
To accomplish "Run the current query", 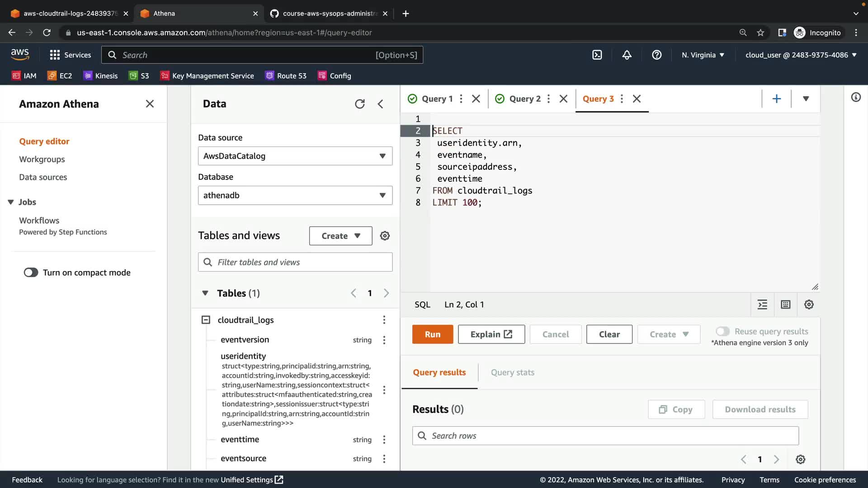I will 432,334.
